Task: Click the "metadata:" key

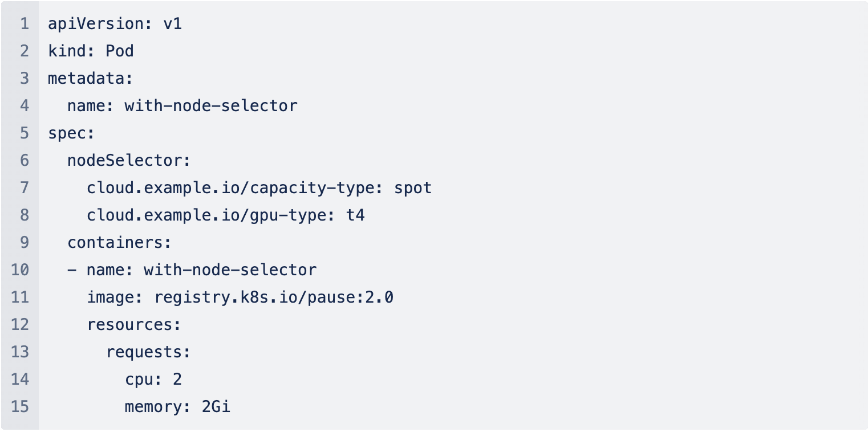Action: tap(90, 79)
